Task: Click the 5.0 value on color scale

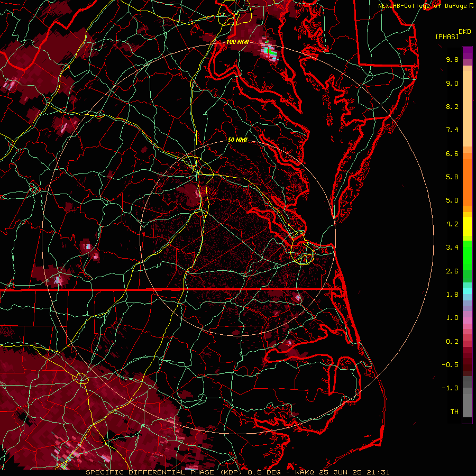Action: 452,200
